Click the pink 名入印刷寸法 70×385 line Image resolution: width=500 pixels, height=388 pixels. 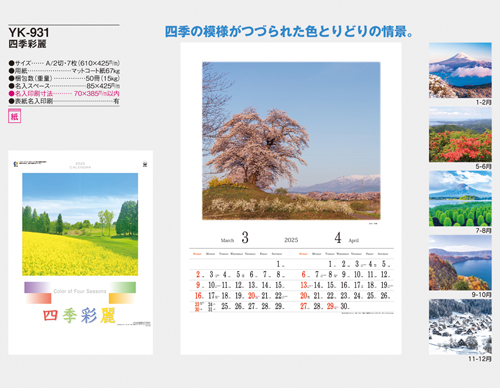tap(64, 94)
